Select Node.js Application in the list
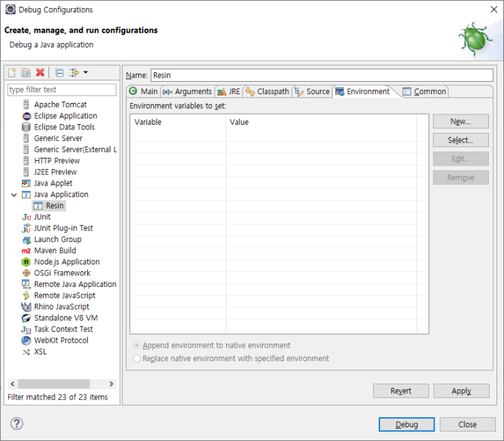504x441 pixels. coord(66,262)
